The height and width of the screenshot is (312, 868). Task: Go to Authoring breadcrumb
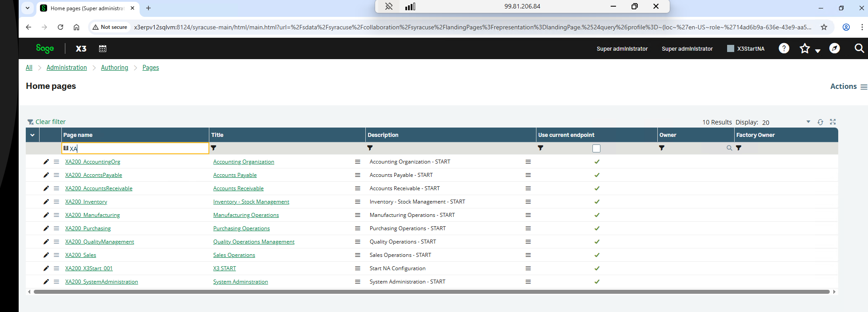tap(114, 68)
